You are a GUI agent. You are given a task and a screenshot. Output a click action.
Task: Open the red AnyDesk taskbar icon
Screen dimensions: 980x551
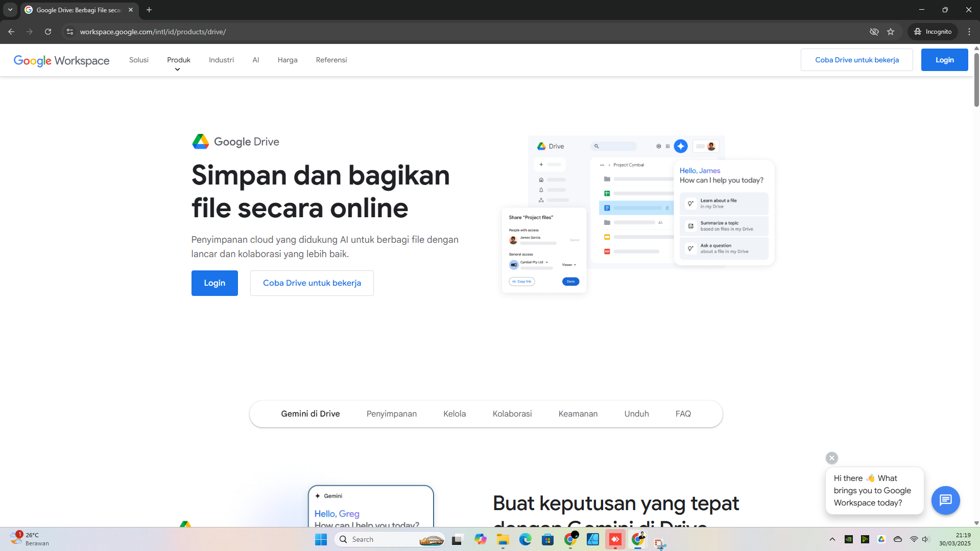(615, 539)
